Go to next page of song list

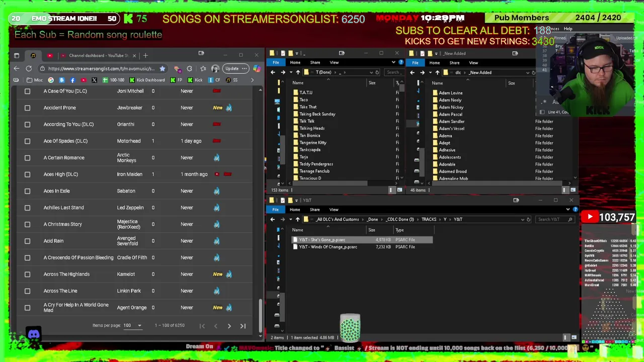[229, 326]
